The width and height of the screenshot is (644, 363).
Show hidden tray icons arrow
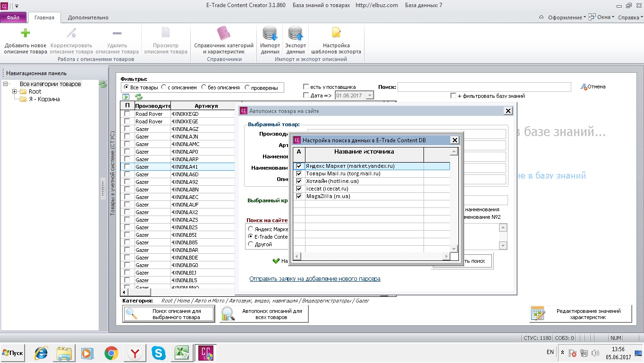coord(562,353)
